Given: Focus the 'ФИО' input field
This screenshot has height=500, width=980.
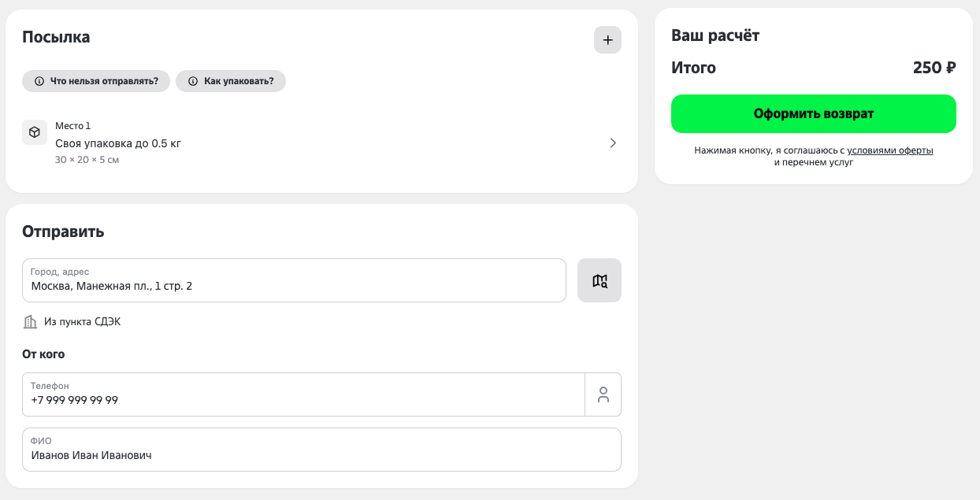Looking at the screenshot, I should pyautogui.click(x=321, y=450).
